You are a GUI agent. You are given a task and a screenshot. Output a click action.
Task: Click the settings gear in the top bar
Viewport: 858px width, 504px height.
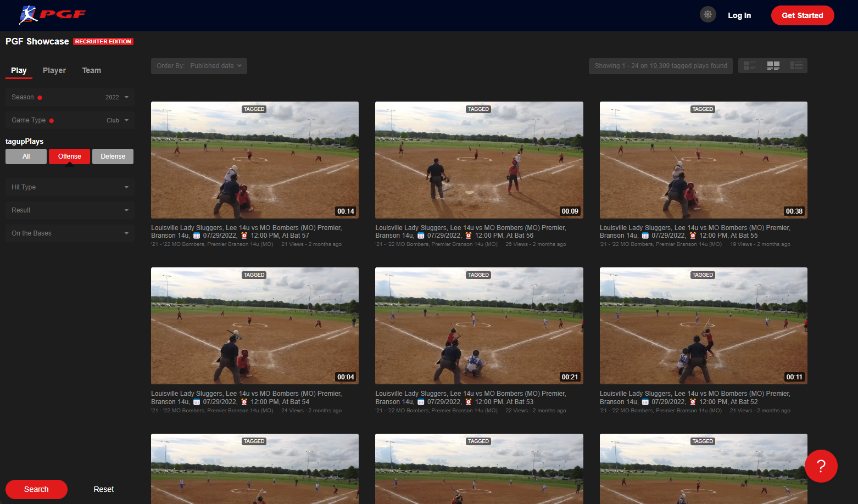pyautogui.click(x=707, y=14)
